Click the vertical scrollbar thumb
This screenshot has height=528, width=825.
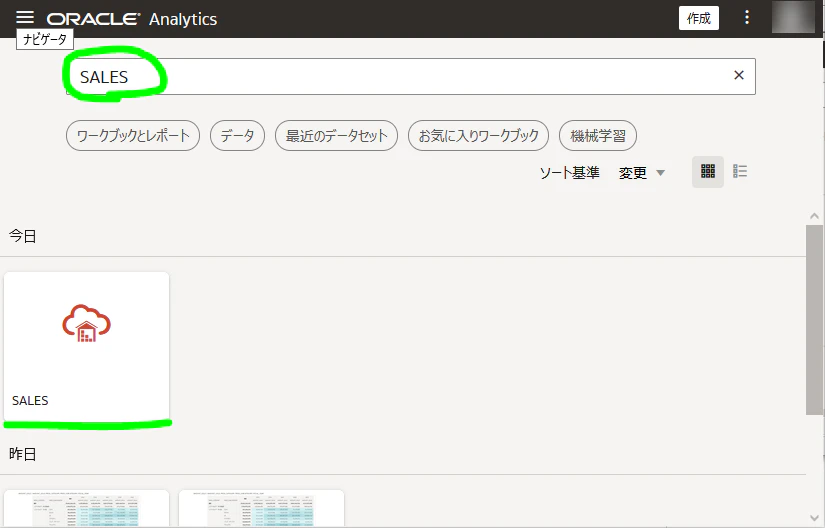click(814, 320)
